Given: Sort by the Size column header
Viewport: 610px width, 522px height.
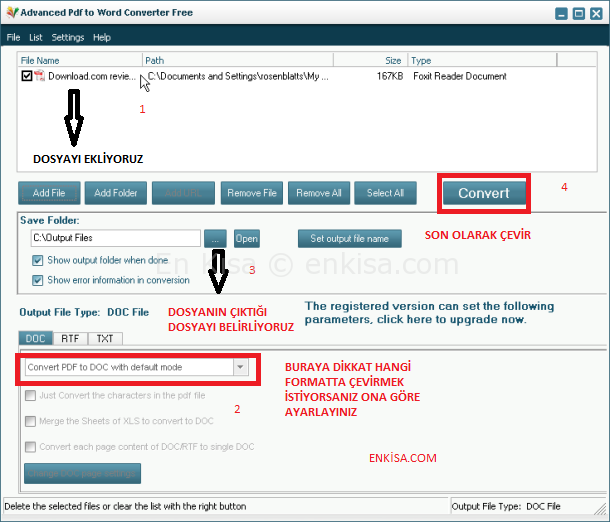Looking at the screenshot, I should click(x=370, y=60).
